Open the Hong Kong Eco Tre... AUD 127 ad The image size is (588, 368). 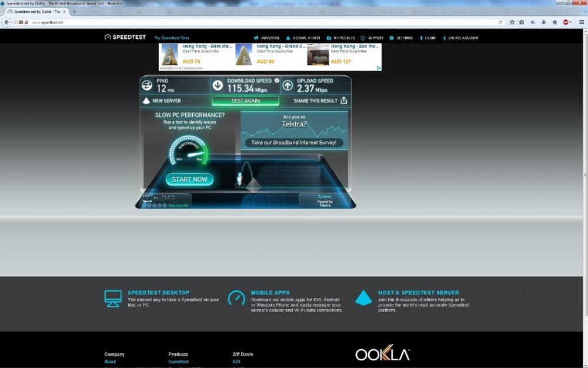point(343,54)
